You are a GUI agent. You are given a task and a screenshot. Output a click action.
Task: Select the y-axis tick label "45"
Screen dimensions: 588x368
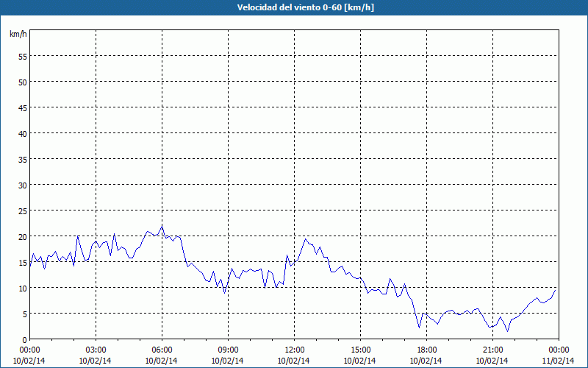23,107
